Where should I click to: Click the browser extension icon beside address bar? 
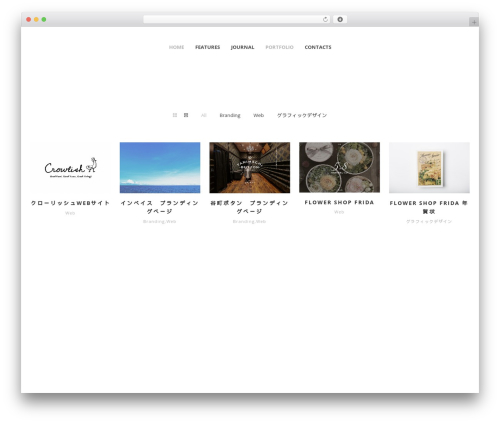point(340,19)
